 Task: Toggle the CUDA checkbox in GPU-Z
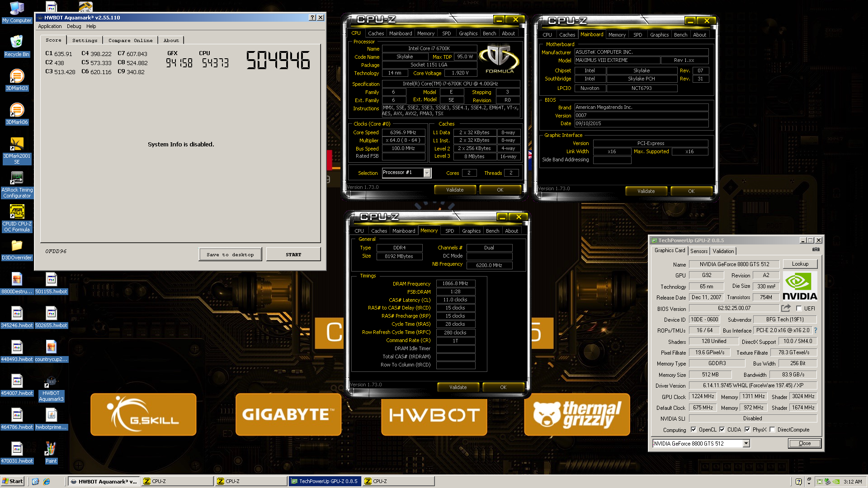[x=722, y=430]
